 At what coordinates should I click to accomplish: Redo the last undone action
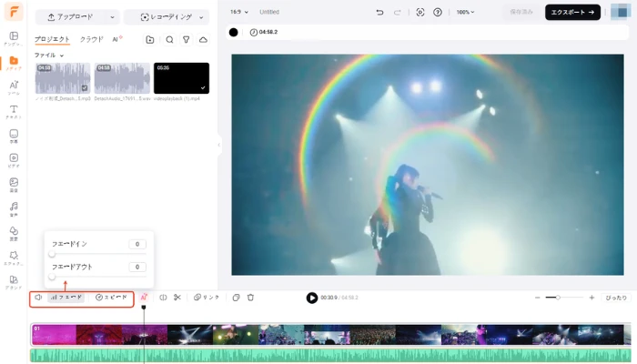(398, 12)
